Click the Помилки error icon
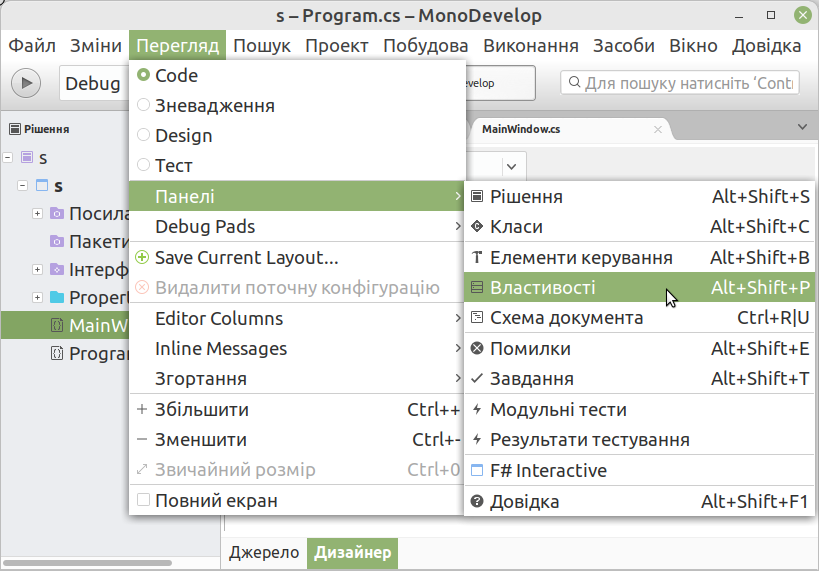819x571 pixels. coord(477,348)
